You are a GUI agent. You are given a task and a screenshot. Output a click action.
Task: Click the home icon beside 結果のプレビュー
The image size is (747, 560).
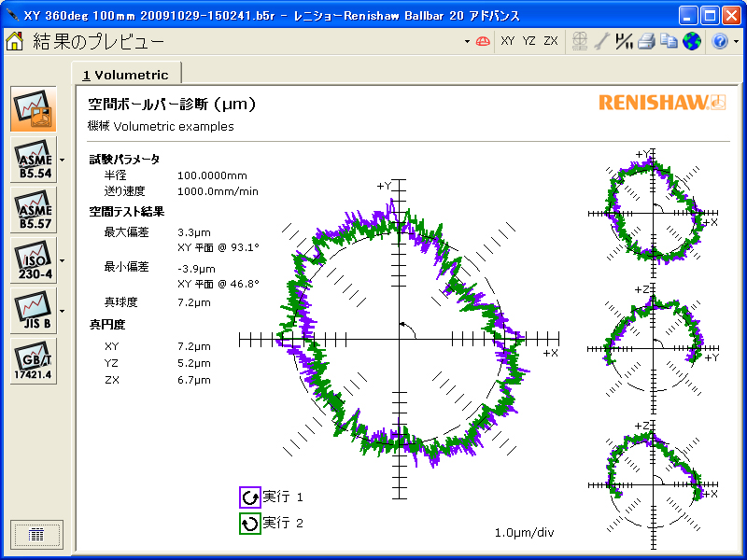(x=15, y=41)
